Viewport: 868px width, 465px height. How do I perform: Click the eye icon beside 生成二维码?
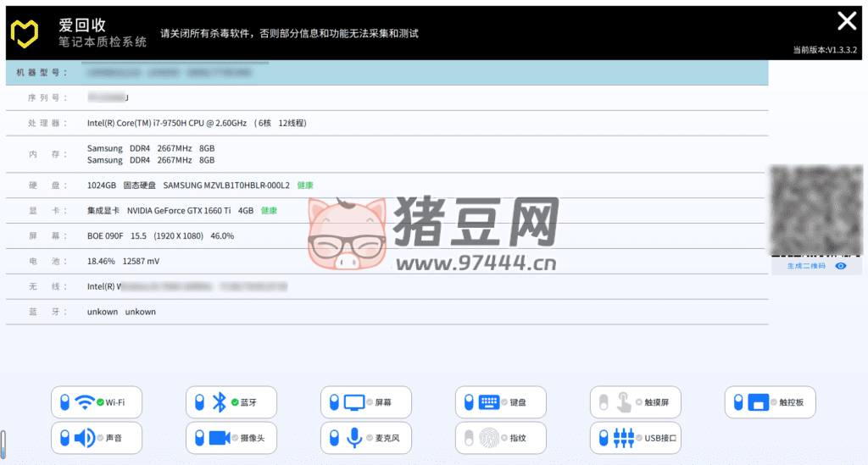click(841, 266)
